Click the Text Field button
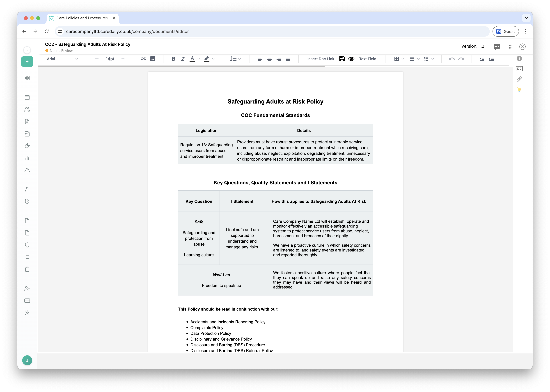The image size is (550, 392). 367,59
